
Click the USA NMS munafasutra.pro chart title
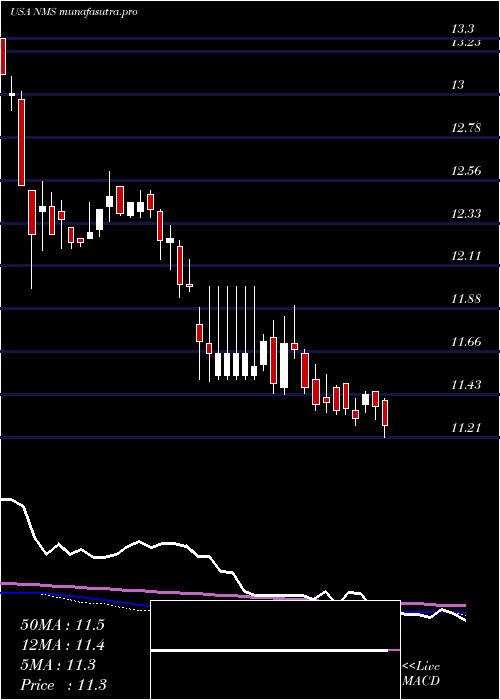[x=73, y=12]
